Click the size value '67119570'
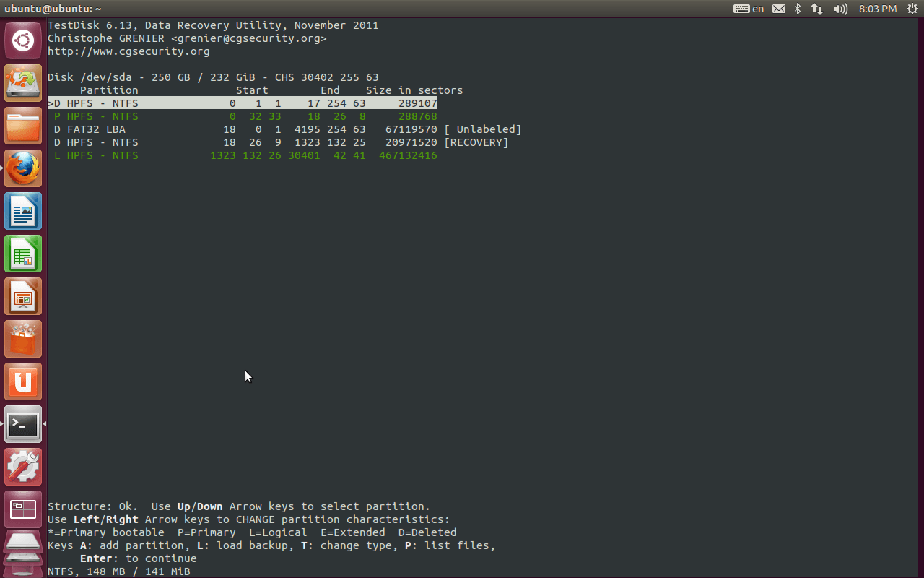Screen dimensions: 924x578 pyautogui.click(x=411, y=129)
